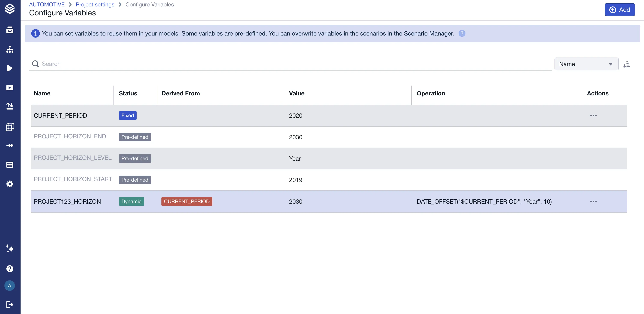Click the Configure Variables page title
Viewport: 644px width, 314px height.
coord(62,13)
